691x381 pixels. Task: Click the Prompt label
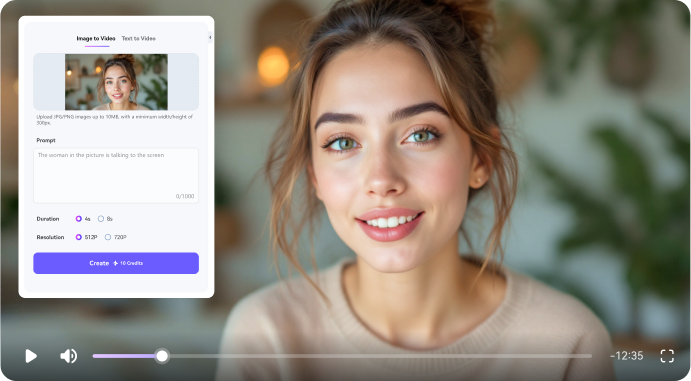(x=46, y=140)
